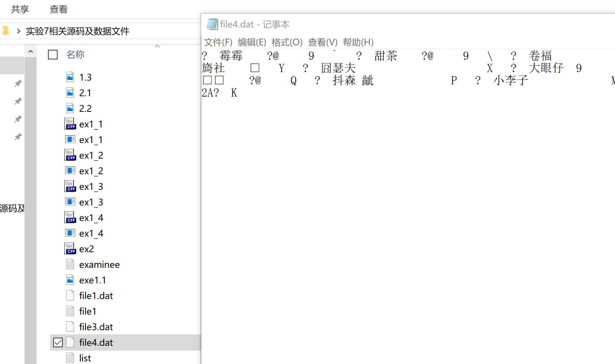This screenshot has width=615, height=364.
Task: Select the file named exe1.1
Action: [93, 280]
